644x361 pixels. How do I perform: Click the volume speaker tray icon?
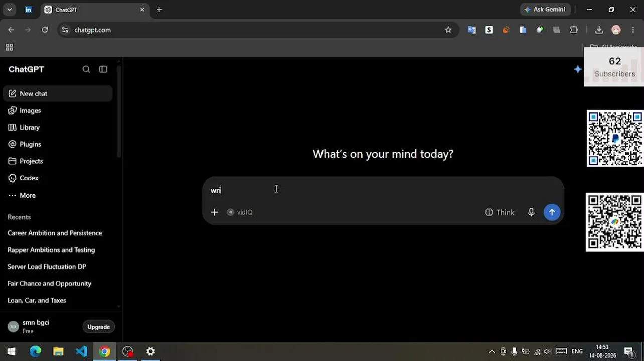547,351
